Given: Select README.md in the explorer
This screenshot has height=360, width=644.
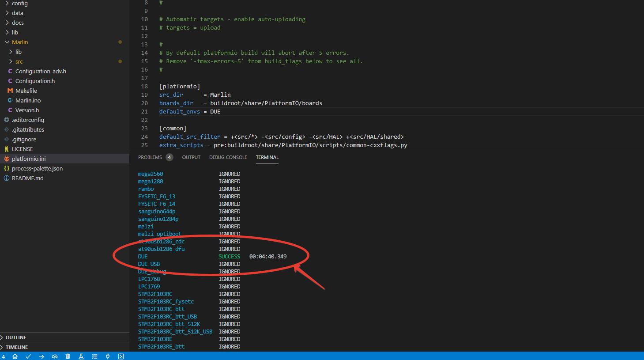Looking at the screenshot, I should tap(27, 178).
